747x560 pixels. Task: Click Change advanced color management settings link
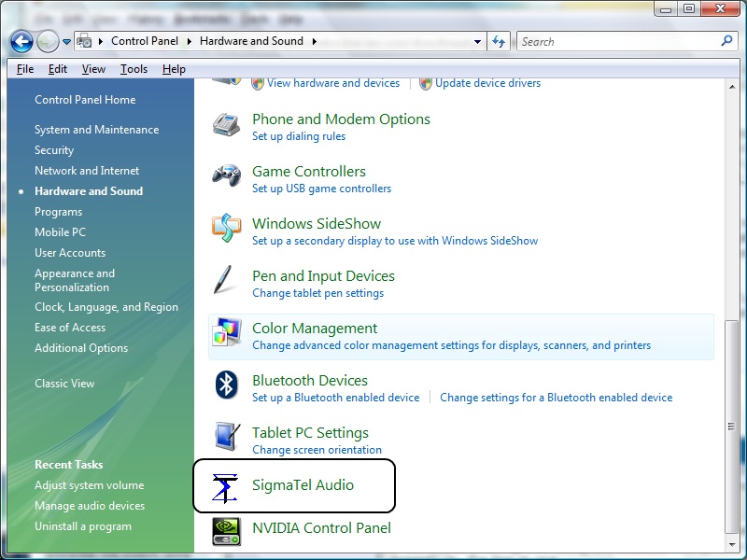(452, 345)
